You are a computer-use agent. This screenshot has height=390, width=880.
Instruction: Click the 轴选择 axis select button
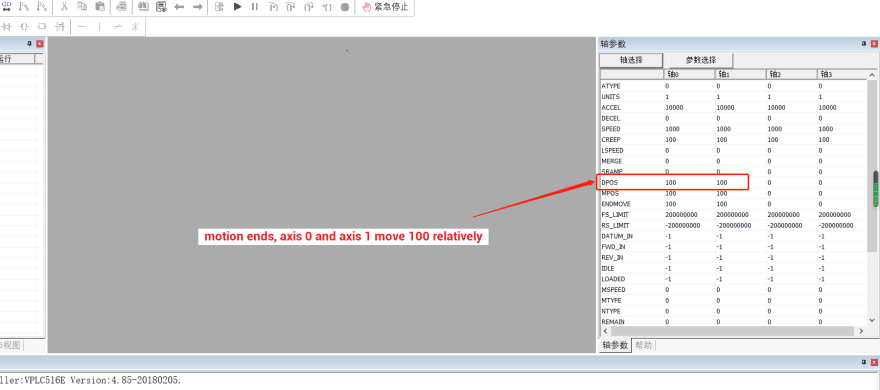631,60
